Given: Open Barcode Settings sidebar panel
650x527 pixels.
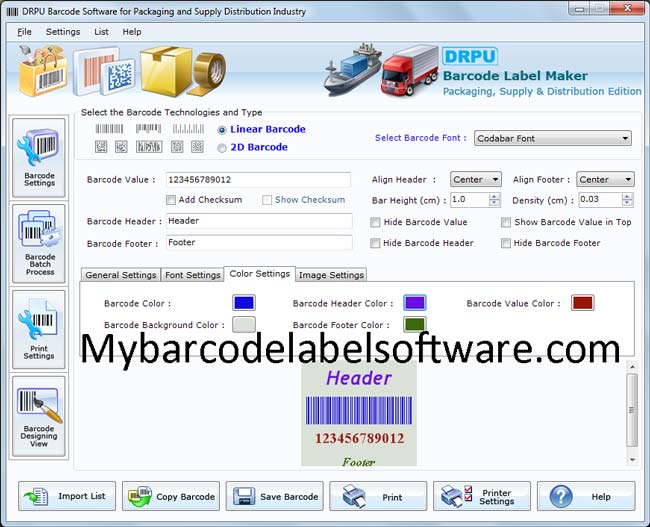Looking at the screenshot, I should (39, 157).
